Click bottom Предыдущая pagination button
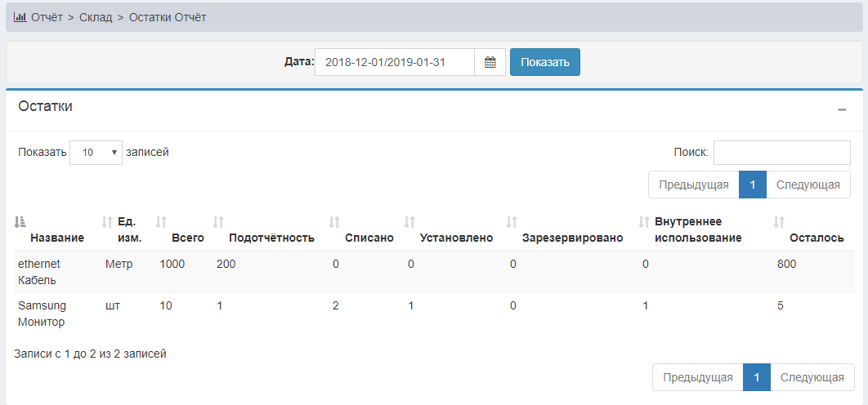This screenshot has width=868, height=405. pyautogui.click(x=697, y=377)
